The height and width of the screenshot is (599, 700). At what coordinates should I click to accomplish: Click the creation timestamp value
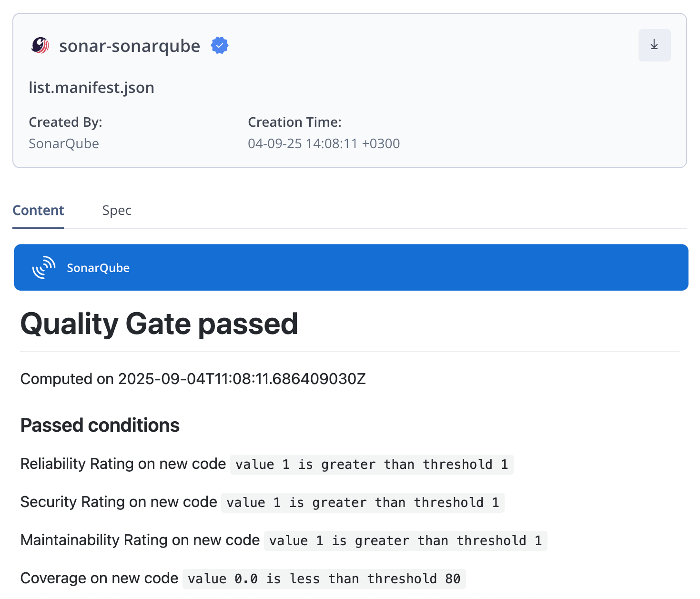[324, 143]
